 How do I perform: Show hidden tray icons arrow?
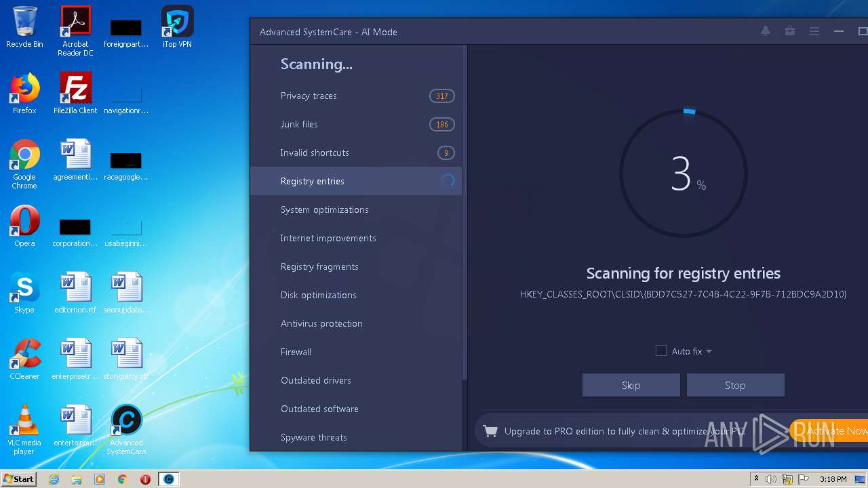pos(755,479)
